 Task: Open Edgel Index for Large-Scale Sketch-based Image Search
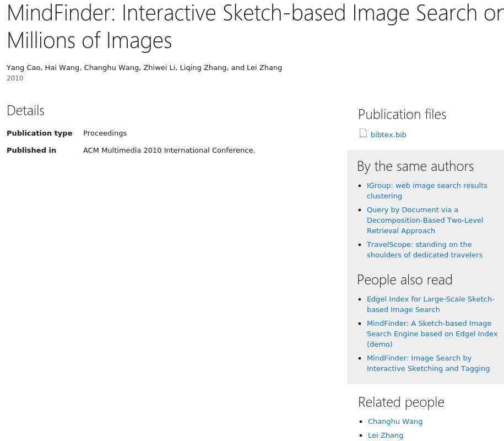click(x=430, y=304)
